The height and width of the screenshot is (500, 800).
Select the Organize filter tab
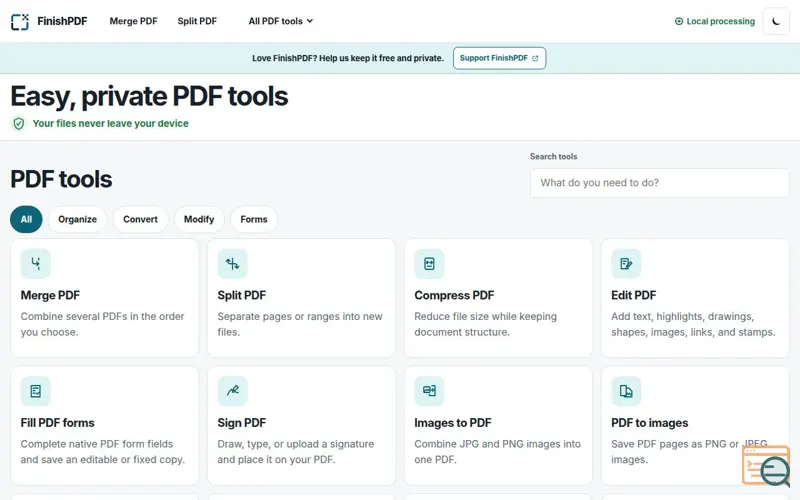point(78,219)
